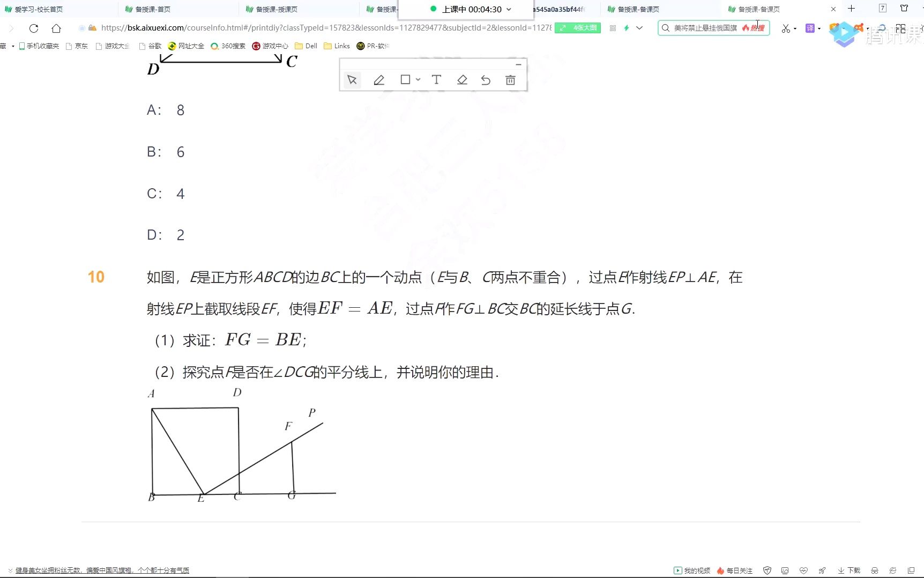Expand the 上课中 class timer dropdown
The height and width of the screenshot is (578, 924).
tap(509, 9)
